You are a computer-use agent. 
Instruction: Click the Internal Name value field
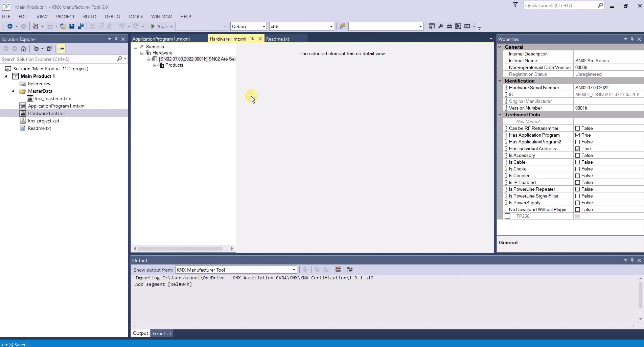pyautogui.click(x=608, y=61)
